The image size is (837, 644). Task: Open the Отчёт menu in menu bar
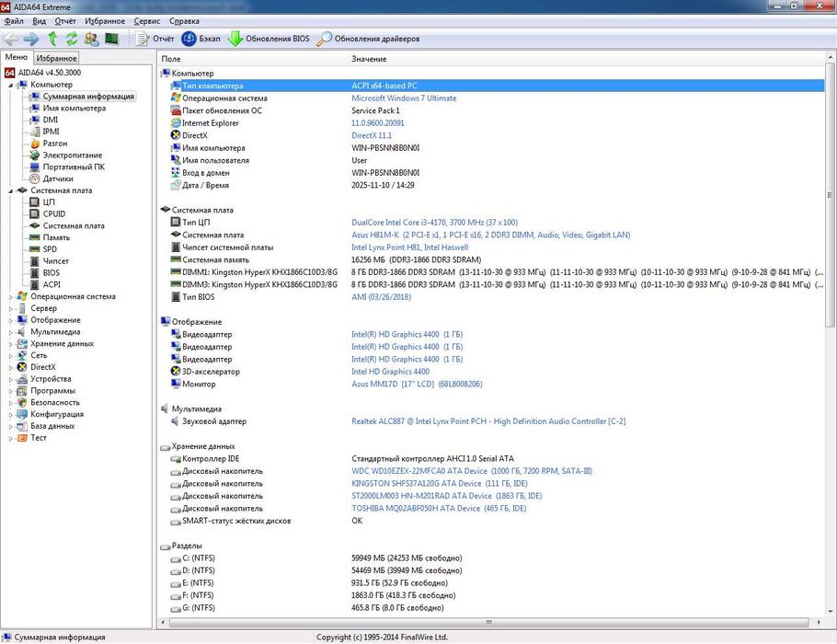(65, 21)
